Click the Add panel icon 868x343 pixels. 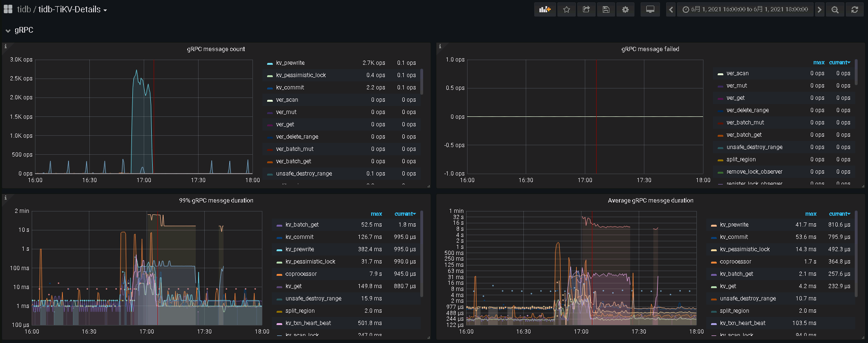(x=545, y=9)
